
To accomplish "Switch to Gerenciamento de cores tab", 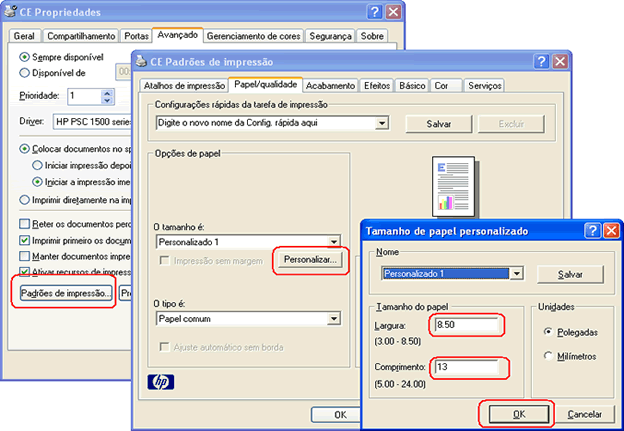I will (254, 36).
